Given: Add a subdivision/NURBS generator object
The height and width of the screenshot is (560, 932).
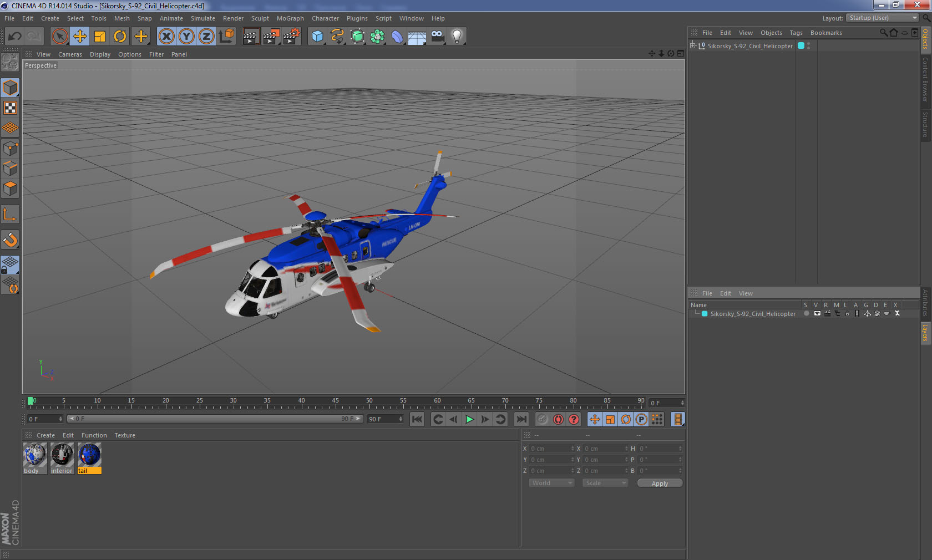Looking at the screenshot, I should click(357, 37).
